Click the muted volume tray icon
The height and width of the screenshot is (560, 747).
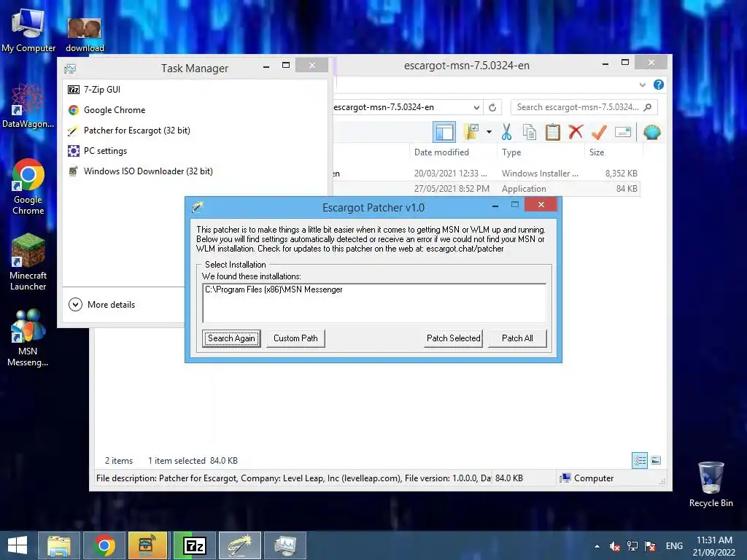(614, 546)
